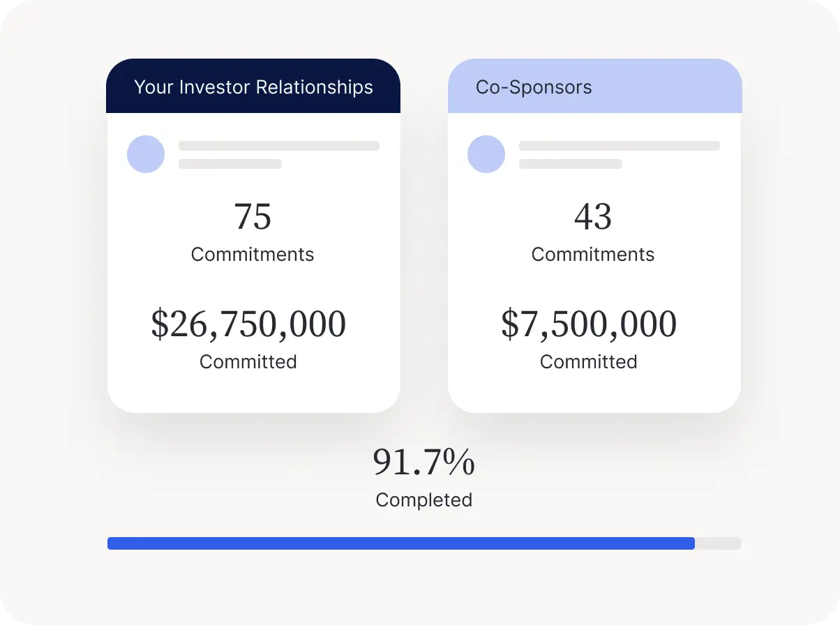The image size is (840, 625).
Task: Click Committed label below $26,750,000
Action: click(248, 362)
